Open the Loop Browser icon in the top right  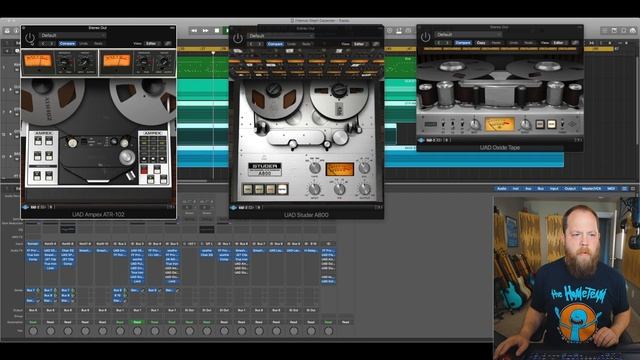click(x=623, y=31)
